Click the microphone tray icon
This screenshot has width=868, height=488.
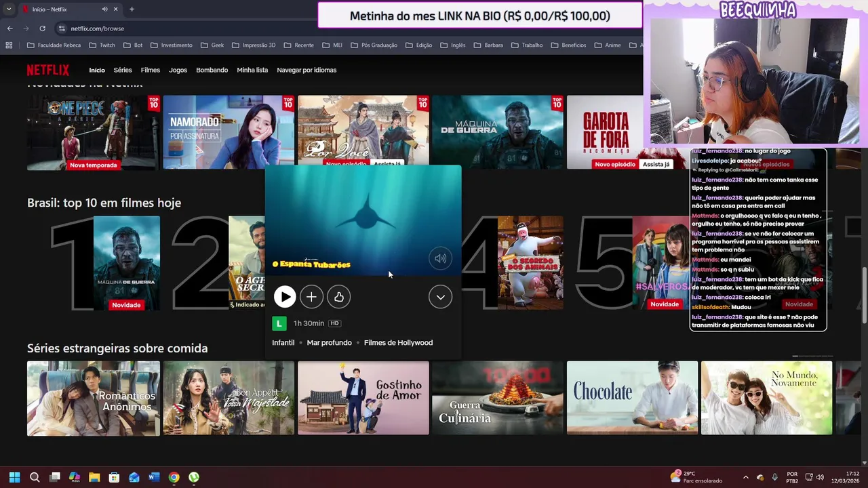tap(775, 477)
